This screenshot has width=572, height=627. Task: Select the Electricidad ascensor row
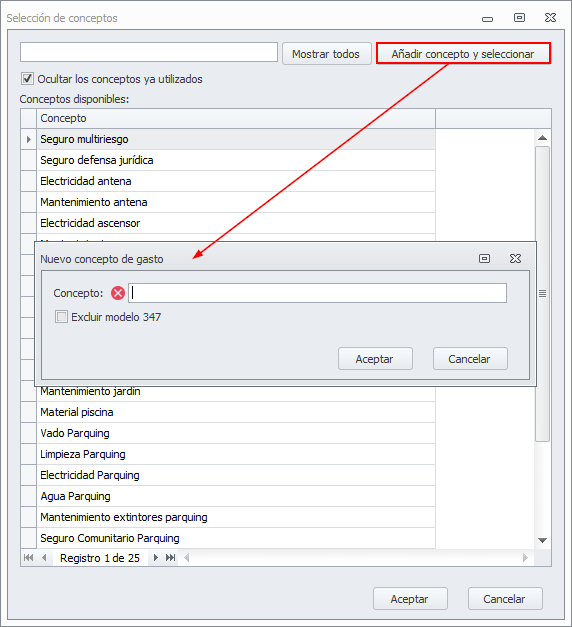click(x=236, y=223)
